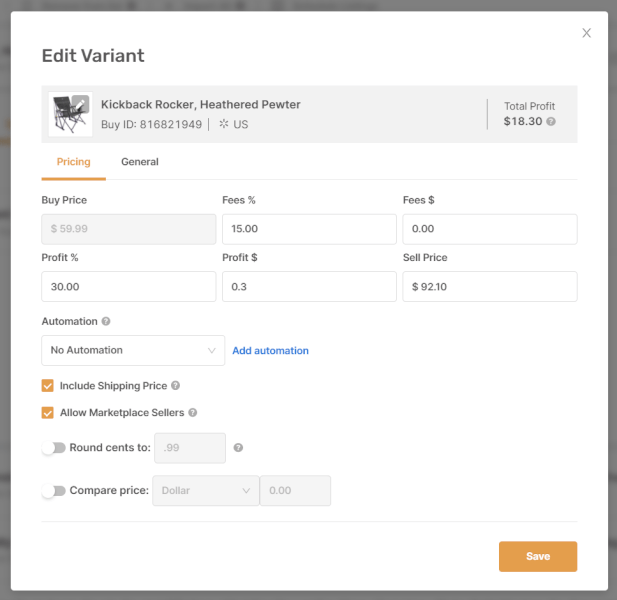Click the Profit % input field
The height and width of the screenshot is (600, 617).
click(x=129, y=286)
